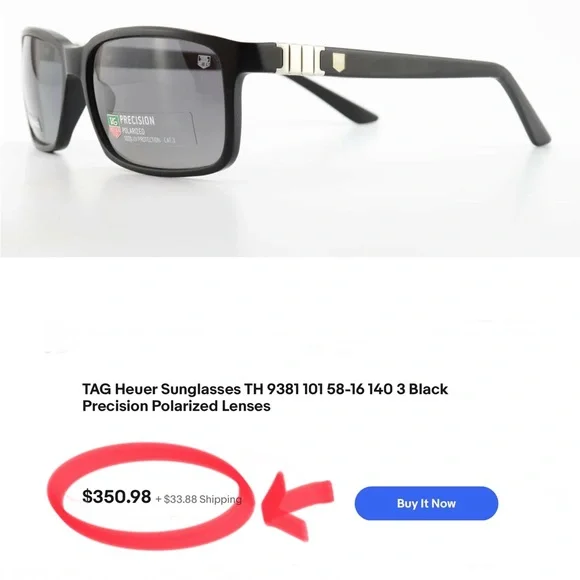Click the Buy It Now button
The width and height of the screenshot is (580, 580).
[x=426, y=503]
